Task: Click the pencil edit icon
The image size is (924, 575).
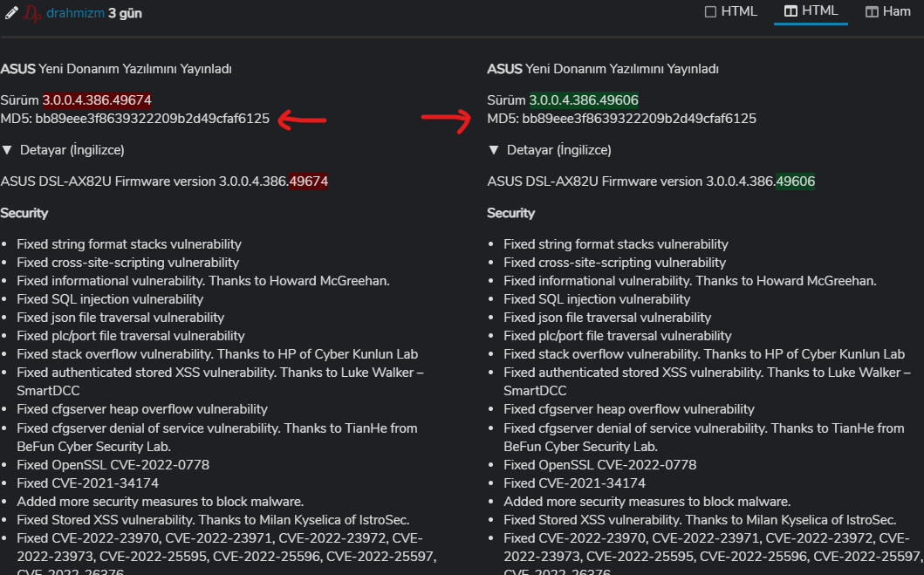Action: [10, 13]
